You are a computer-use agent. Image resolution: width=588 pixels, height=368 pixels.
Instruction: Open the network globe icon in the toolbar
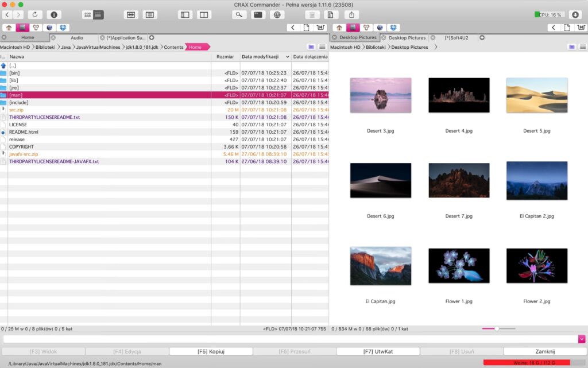278,14
